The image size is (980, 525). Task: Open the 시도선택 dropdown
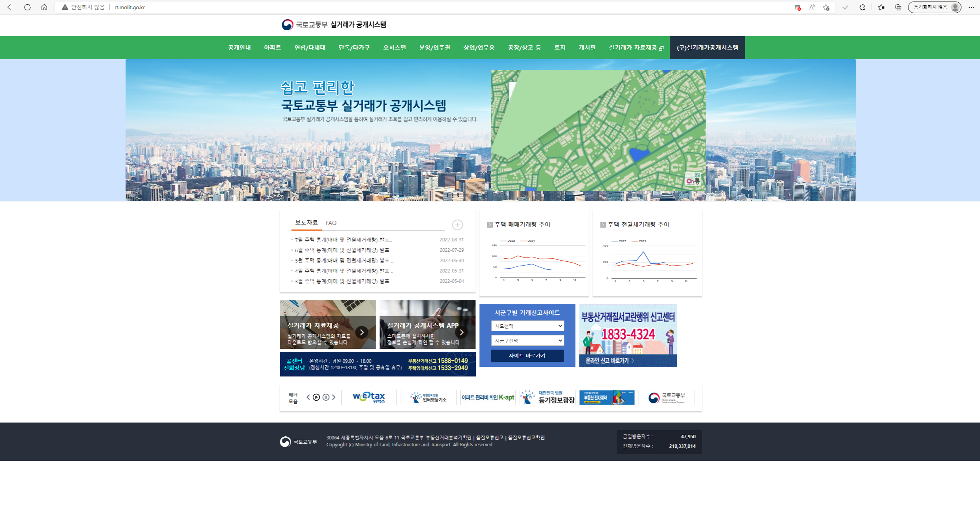[x=528, y=326]
